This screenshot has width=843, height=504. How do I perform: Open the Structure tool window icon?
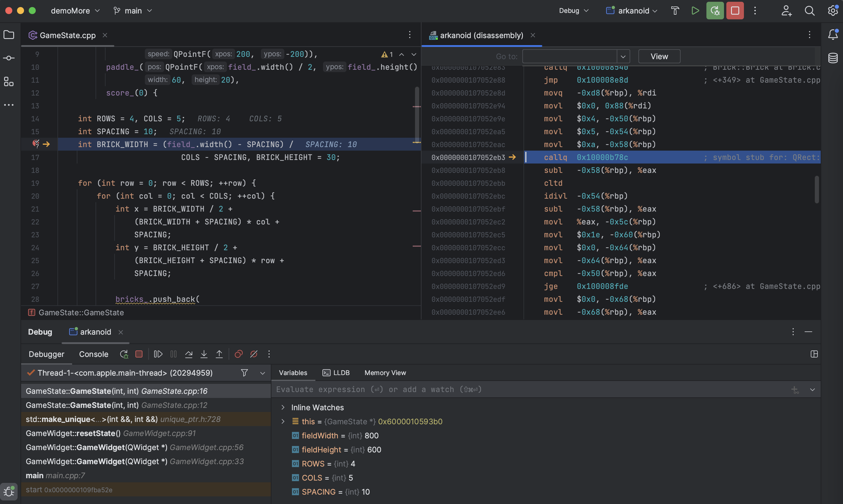(x=9, y=81)
